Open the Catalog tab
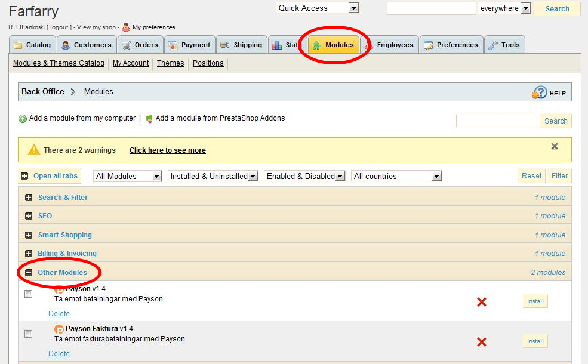This screenshot has width=588, height=364. 32,45
